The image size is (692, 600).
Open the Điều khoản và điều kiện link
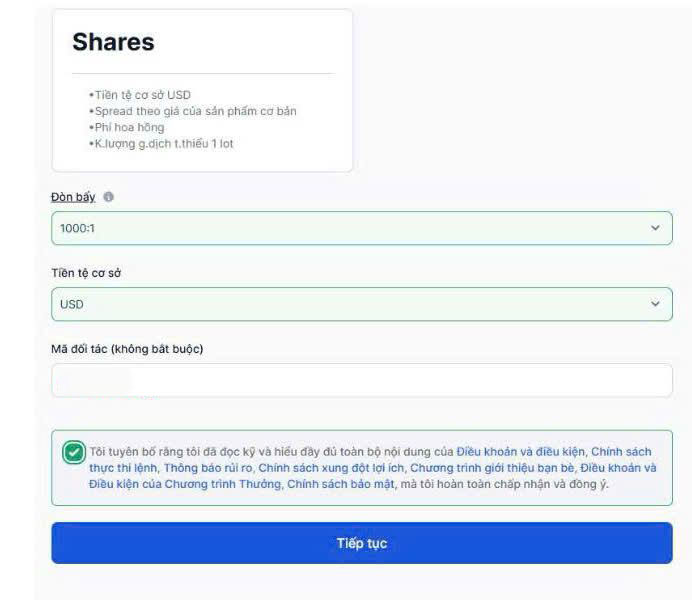point(521,452)
